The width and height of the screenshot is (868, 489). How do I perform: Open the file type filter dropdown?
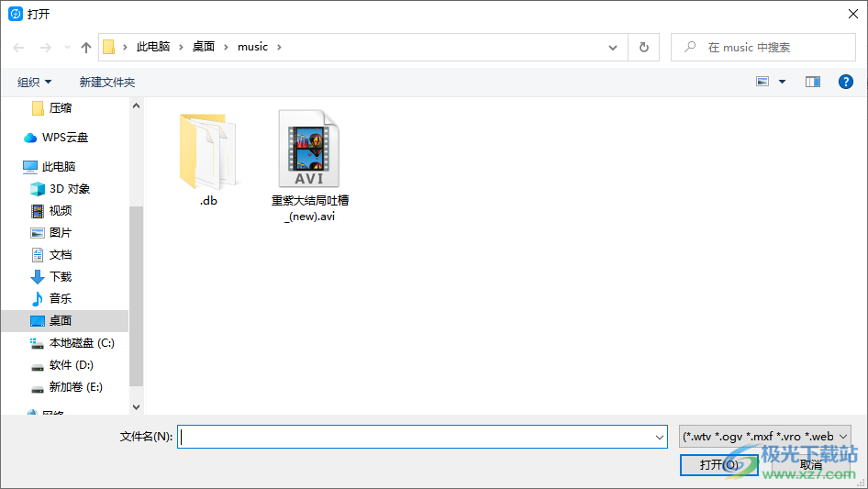[x=765, y=437]
